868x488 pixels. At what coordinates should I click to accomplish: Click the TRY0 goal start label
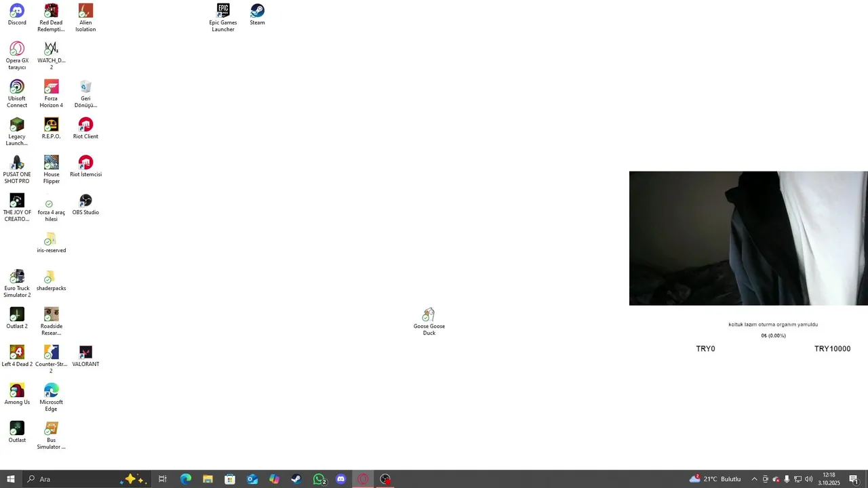[x=705, y=349]
